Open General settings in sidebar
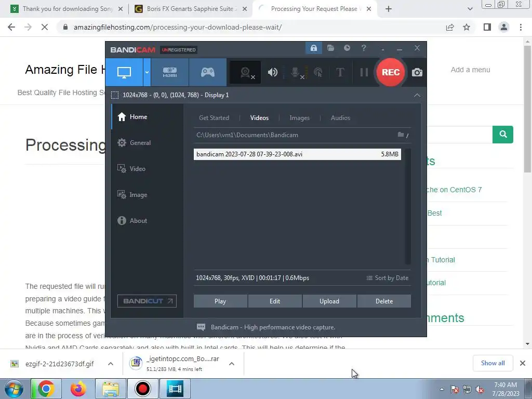The image size is (532, 399). (x=148, y=142)
